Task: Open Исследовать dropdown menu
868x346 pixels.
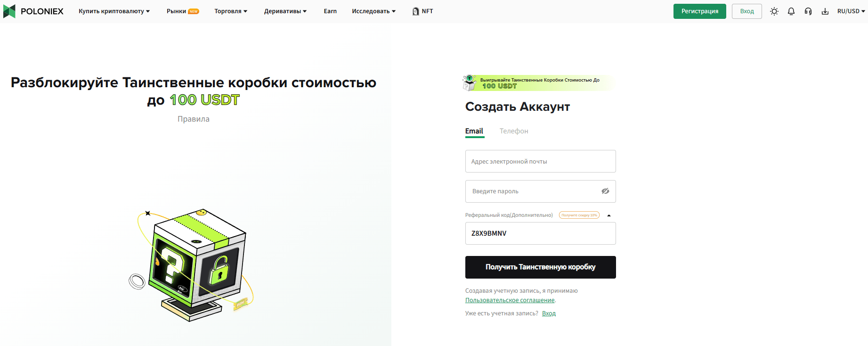Action: point(374,11)
